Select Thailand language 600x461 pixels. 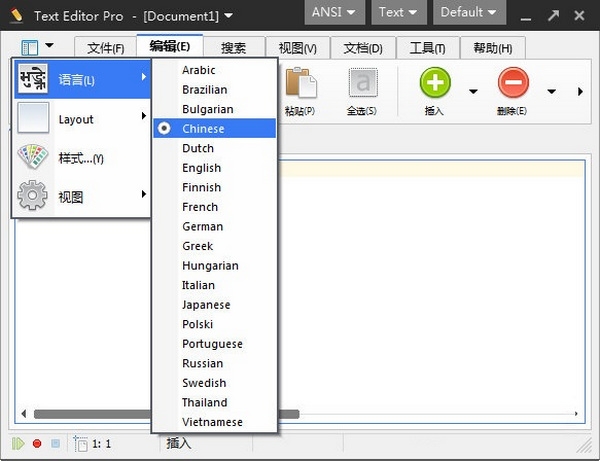214,402
